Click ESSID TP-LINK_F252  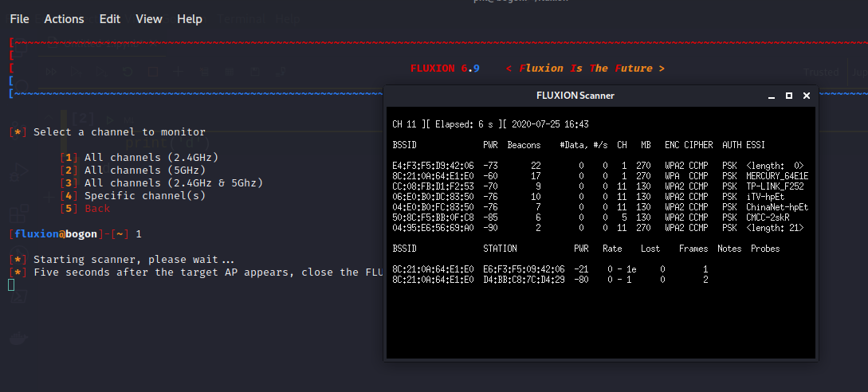(775, 186)
